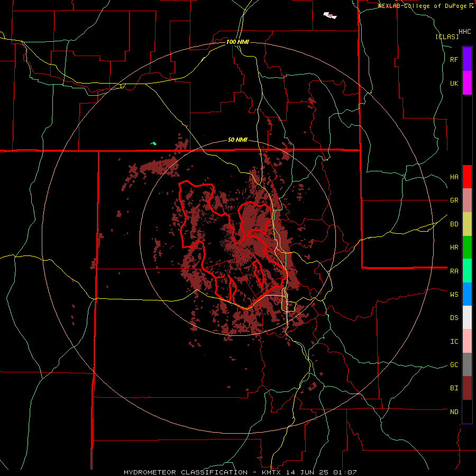Click the GC legend label
Screen dimensions: 476x476
(x=454, y=365)
